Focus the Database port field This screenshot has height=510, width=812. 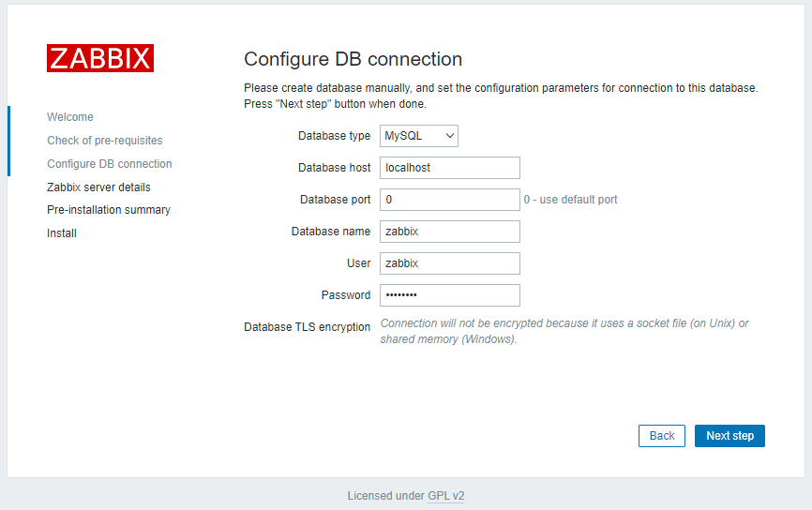click(449, 200)
